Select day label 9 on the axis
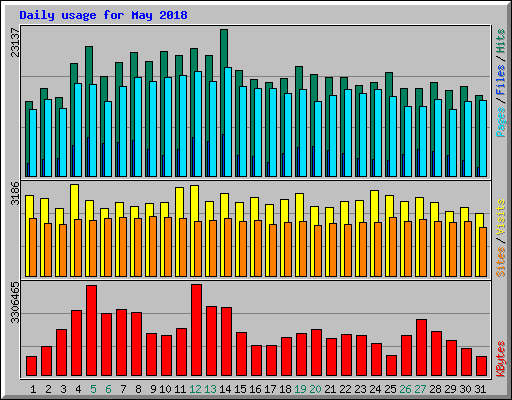Screen dimensions: 512x400 tap(153, 389)
